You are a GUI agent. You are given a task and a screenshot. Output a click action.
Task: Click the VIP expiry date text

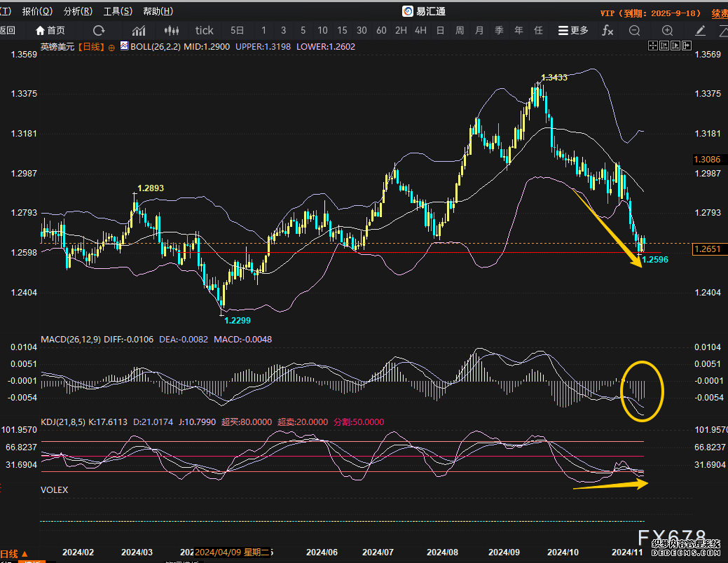(x=650, y=13)
